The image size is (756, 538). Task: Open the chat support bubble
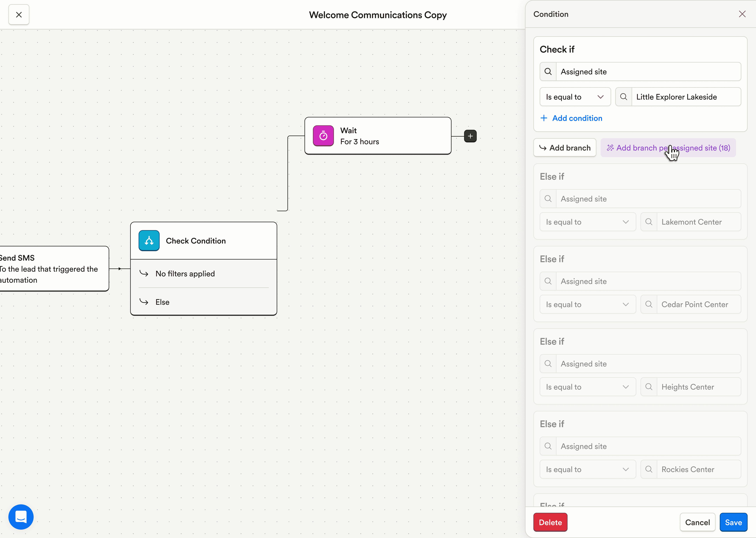pyautogui.click(x=21, y=517)
